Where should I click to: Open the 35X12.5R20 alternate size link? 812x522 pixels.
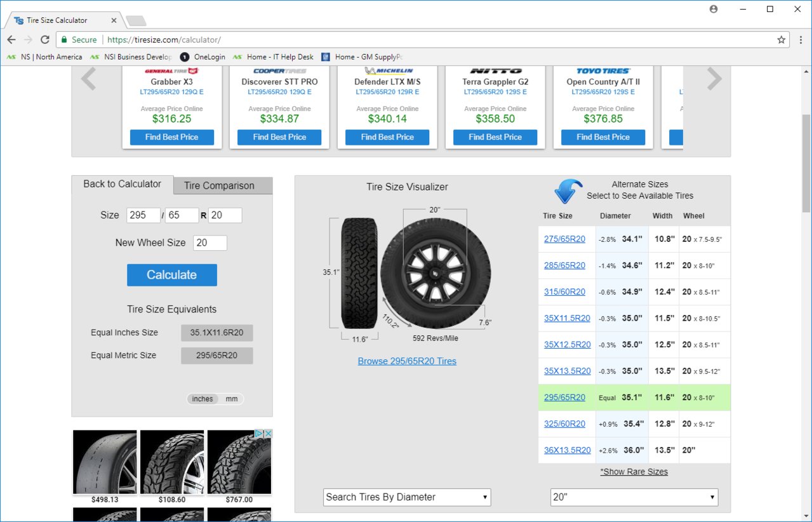click(567, 344)
